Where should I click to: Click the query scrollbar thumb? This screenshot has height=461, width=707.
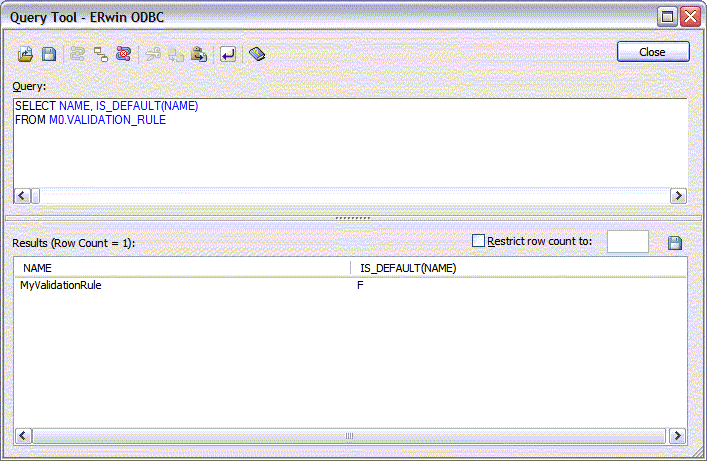(x=35, y=196)
